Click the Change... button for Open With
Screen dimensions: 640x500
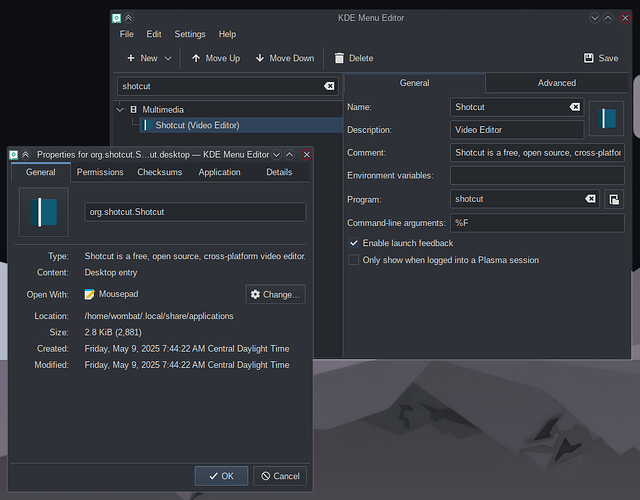click(275, 294)
